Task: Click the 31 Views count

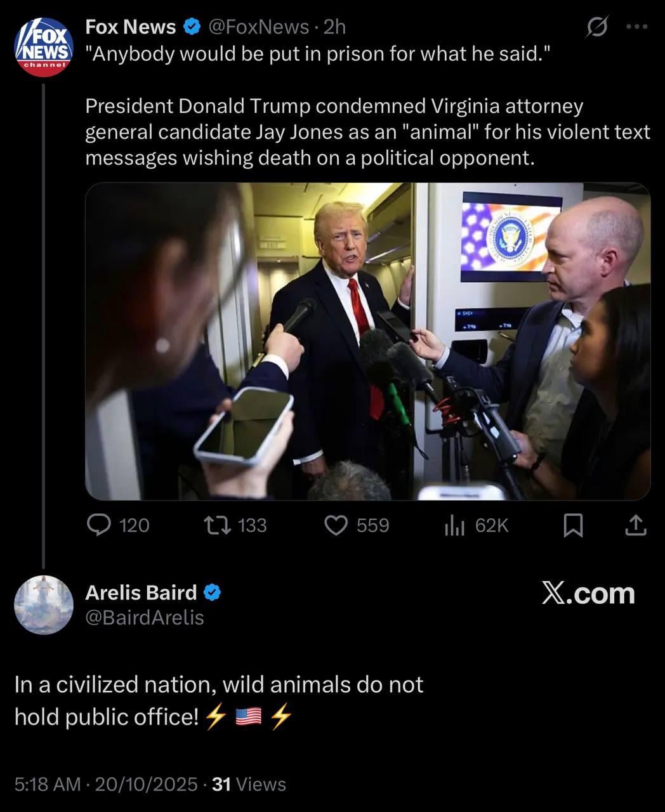Action: click(x=249, y=784)
